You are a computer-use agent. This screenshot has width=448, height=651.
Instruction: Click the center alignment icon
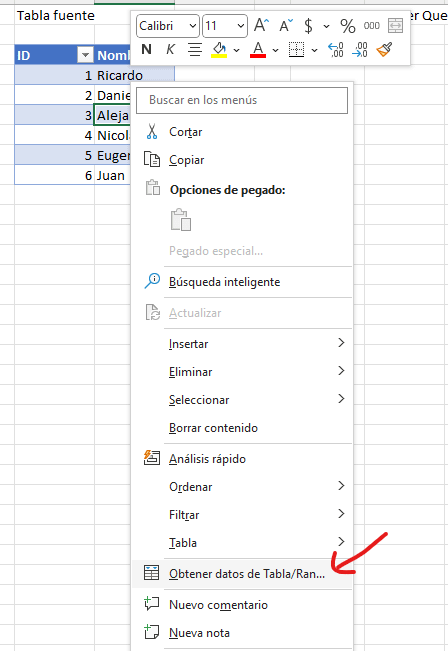[x=195, y=49]
